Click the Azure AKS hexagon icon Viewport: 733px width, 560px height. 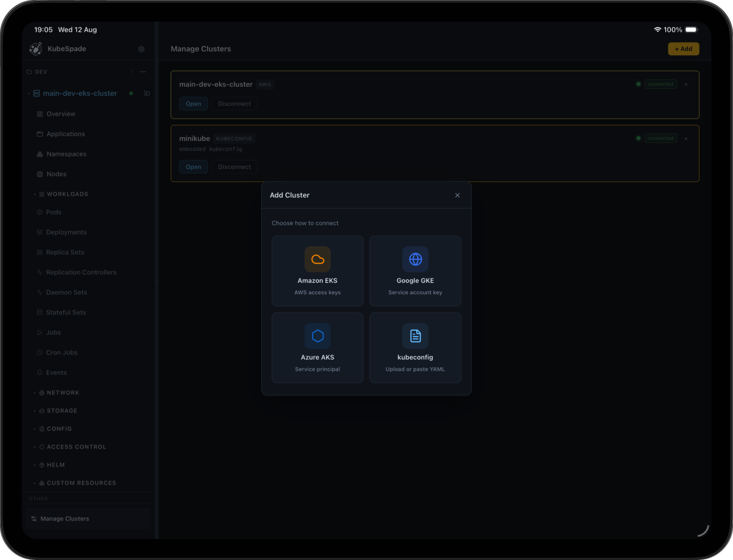(317, 336)
